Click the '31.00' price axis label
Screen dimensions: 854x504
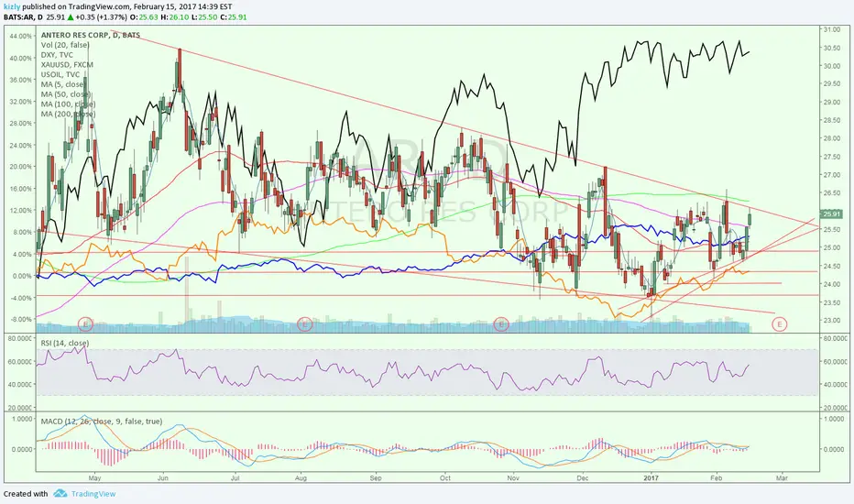[x=831, y=29]
